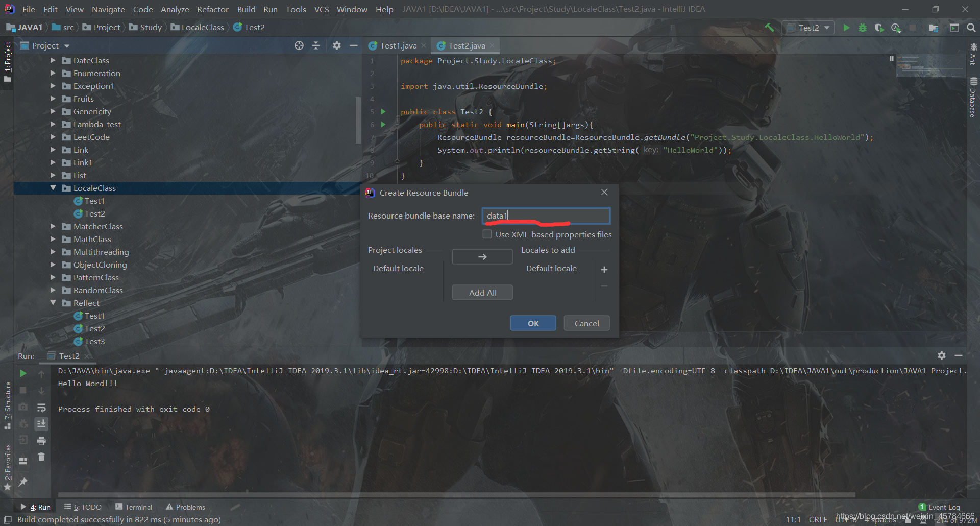Open Run panel settings gear
The image size is (980, 526).
click(942, 355)
